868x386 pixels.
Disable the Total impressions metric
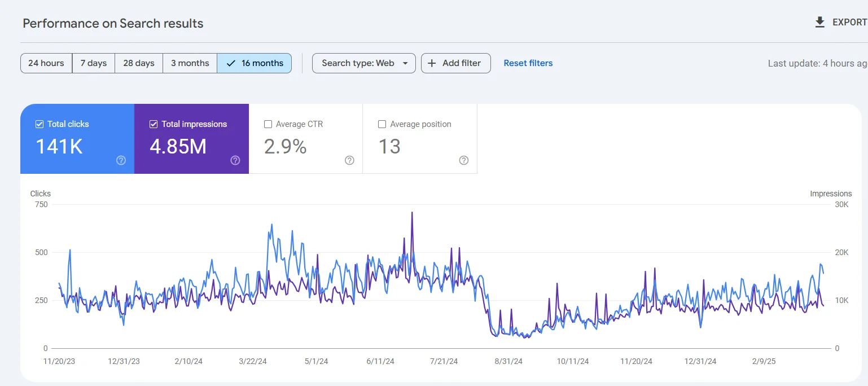pos(153,124)
